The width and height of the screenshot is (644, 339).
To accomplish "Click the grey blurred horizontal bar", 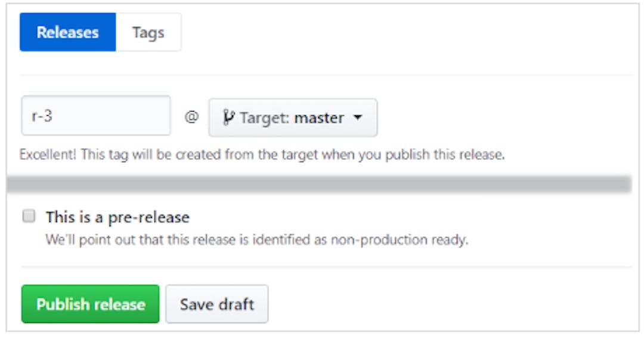I will (319, 184).
